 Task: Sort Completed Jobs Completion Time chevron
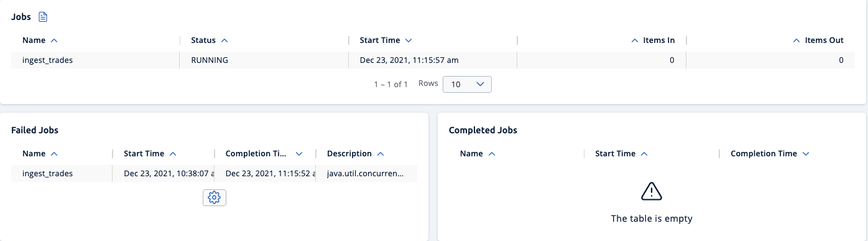click(x=806, y=154)
